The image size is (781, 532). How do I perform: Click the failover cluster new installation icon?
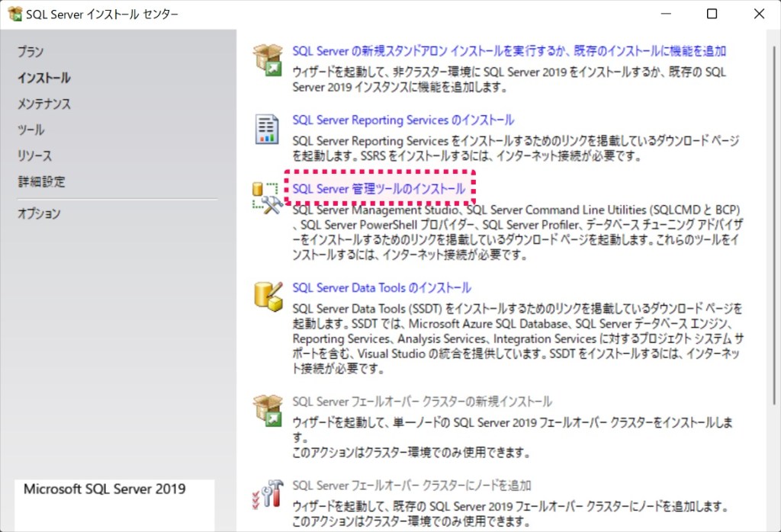[268, 410]
